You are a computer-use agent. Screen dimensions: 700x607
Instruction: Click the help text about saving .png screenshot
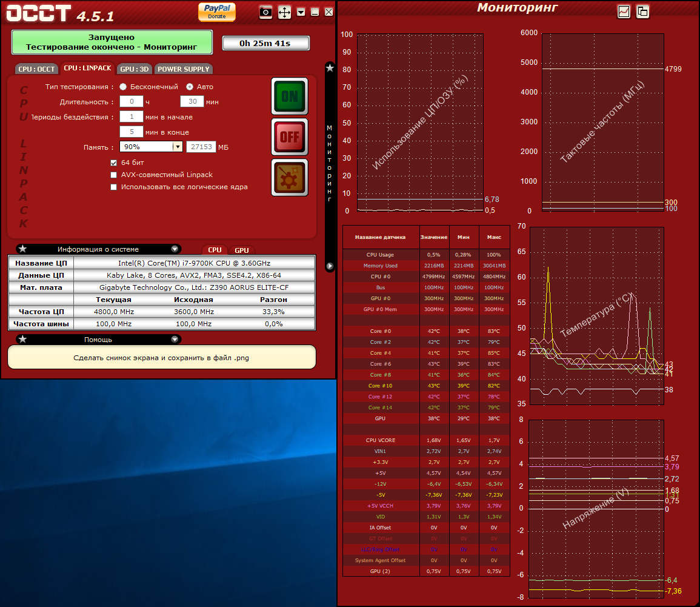click(x=162, y=357)
